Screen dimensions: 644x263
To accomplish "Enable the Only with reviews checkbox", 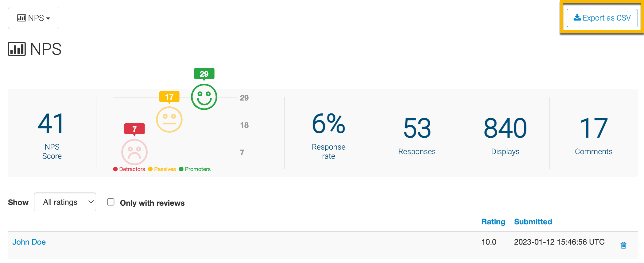I will [111, 202].
